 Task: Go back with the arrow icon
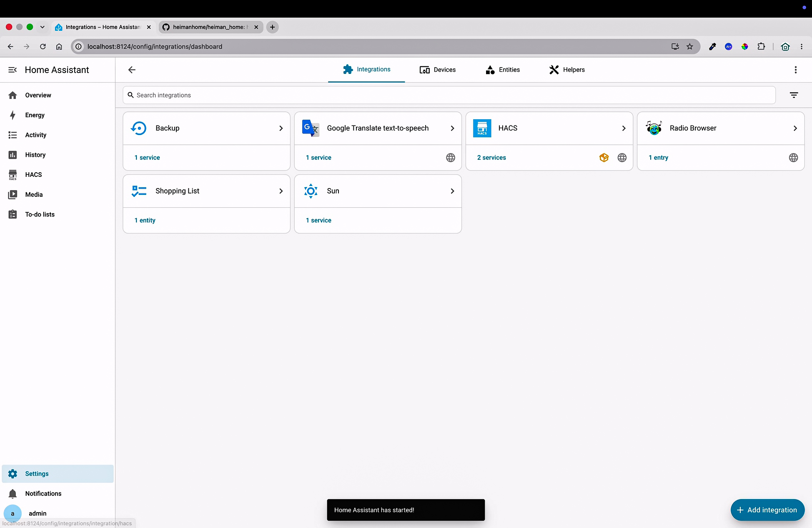[132, 70]
